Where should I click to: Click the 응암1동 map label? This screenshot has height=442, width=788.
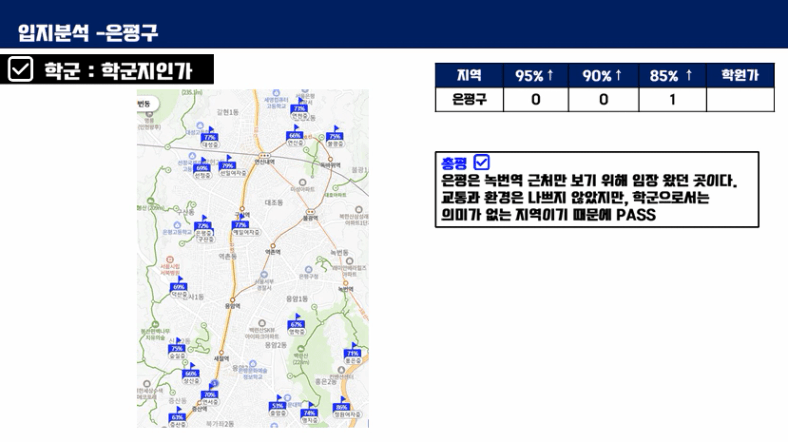pyautogui.click(x=297, y=299)
